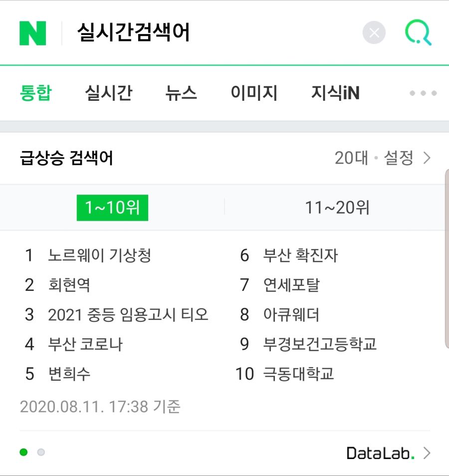Image resolution: width=449 pixels, height=476 pixels.
Task: Go to the 이미지 tab
Action: [x=254, y=93]
